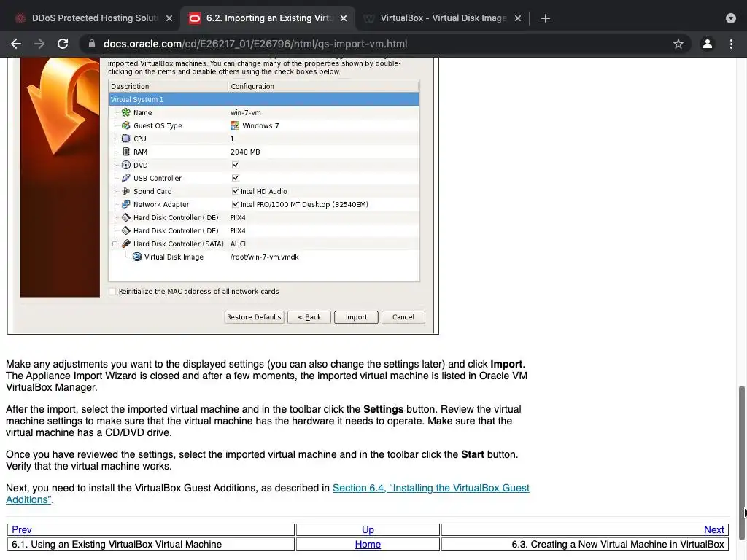Click the docs.oracle.com address bar

[255, 44]
